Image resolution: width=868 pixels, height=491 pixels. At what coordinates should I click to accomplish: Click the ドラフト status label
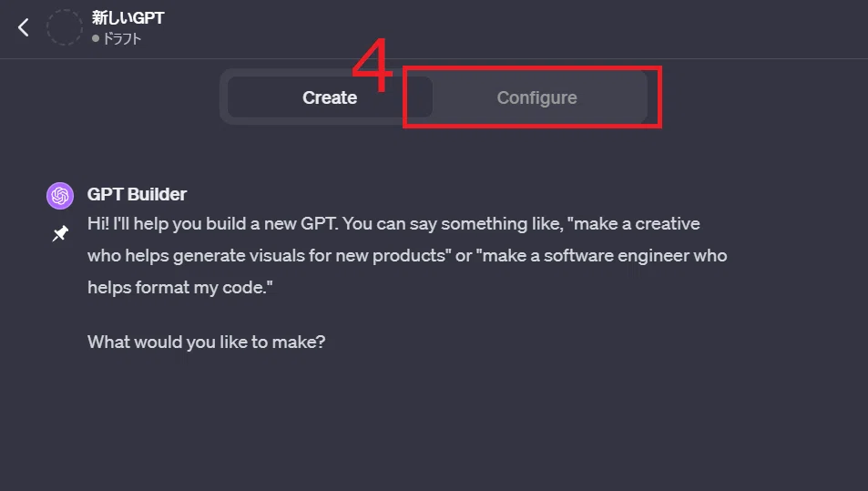tap(122, 39)
